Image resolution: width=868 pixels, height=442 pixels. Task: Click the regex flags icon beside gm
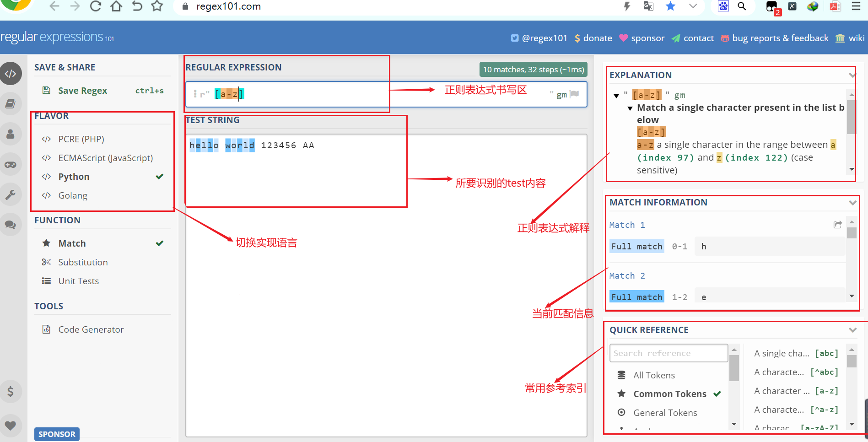point(574,94)
